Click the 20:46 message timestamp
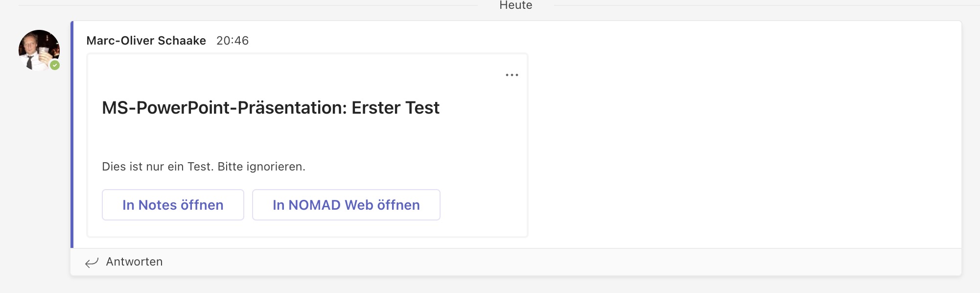Image resolution: width=980 pixels, height=293 pixels. (x=233, y=41)
